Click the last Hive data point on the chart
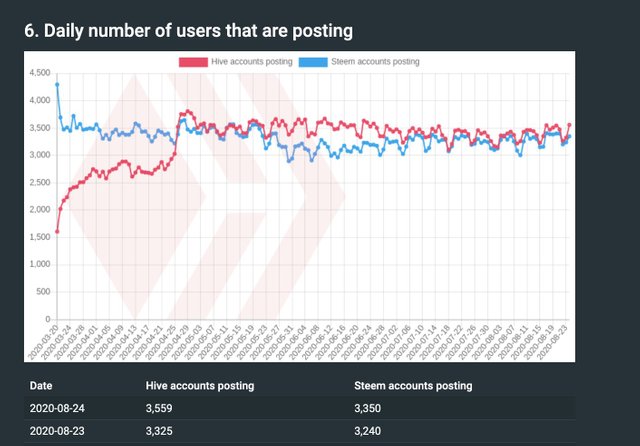Viewport: 640px width, 446px height. tap(569, 125)
